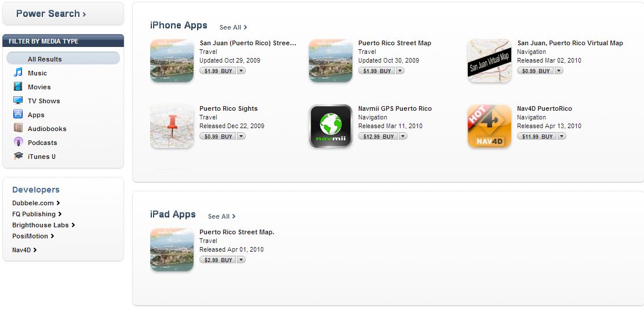
Task: Click the Audiobooks book icon
Action: tap(19, 129)
